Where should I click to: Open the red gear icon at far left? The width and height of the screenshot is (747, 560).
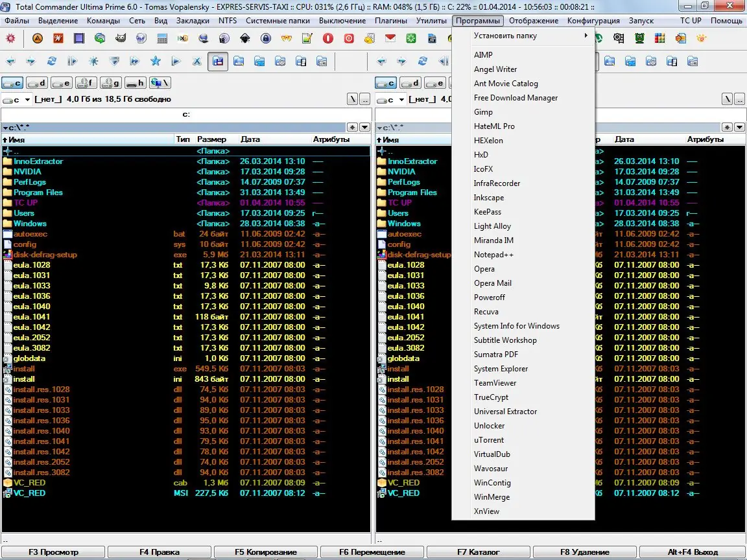click(x=10, y=38)
